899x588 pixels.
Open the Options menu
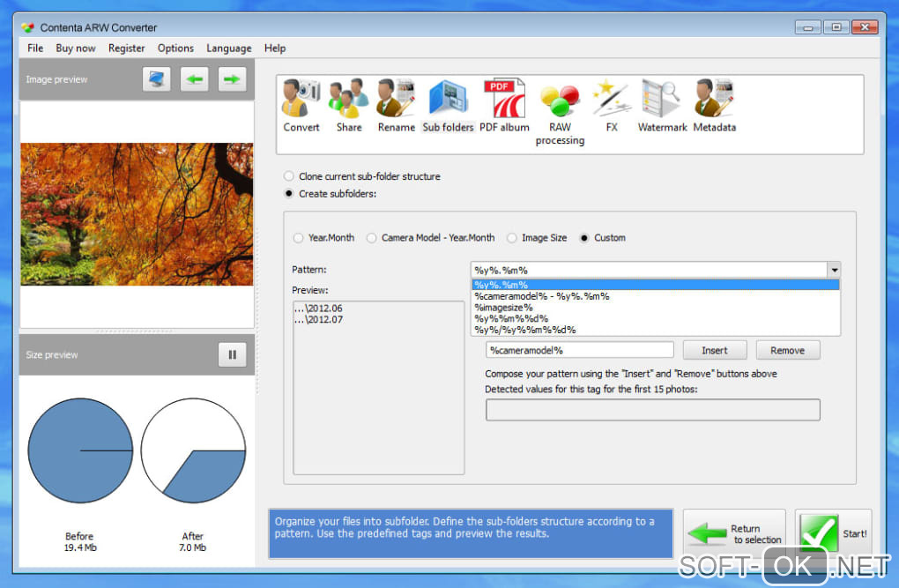[175, 48]
